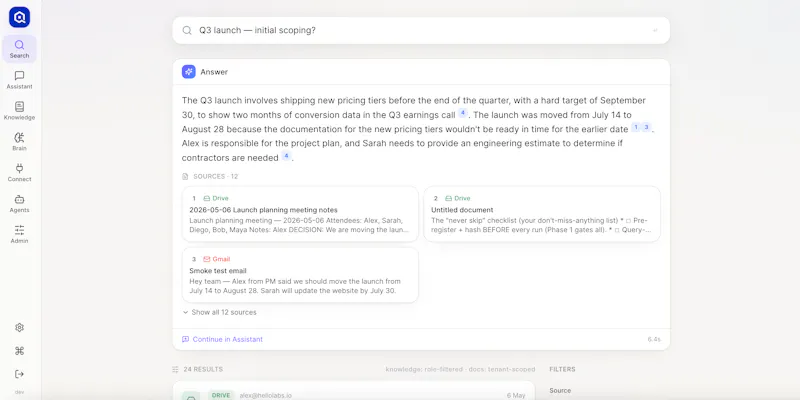Screen dimensions: 800x400
Task: Open the Smoke test email source card
Action: [x=300, y=275]
